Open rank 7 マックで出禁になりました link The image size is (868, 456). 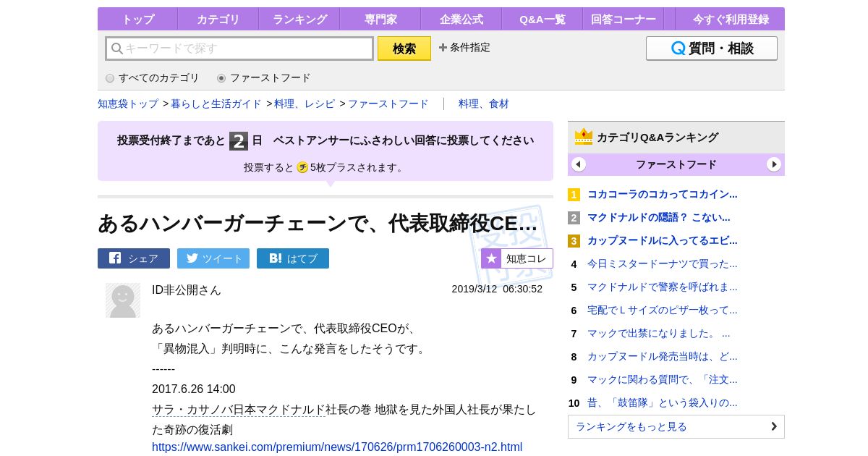tap(659, 333)
